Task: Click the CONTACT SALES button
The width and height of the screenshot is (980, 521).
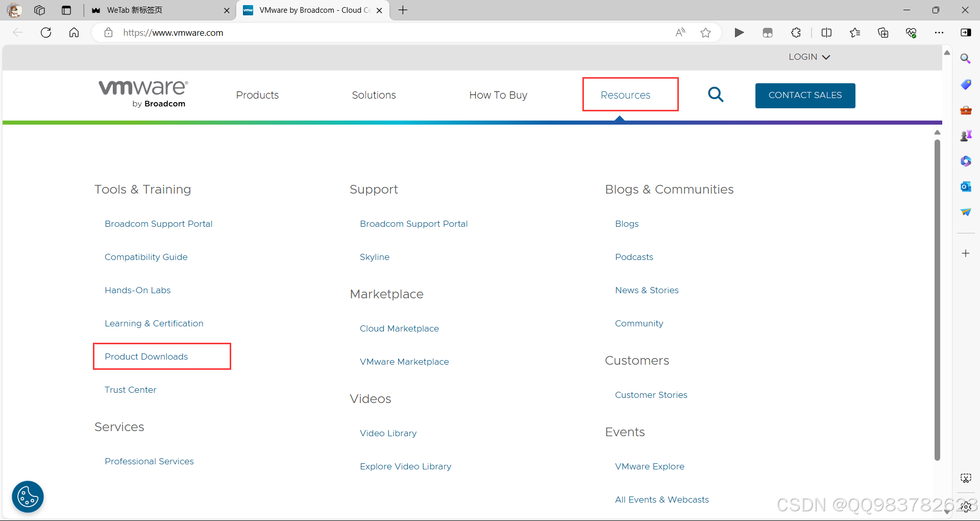Action: [x=805, y=96]
